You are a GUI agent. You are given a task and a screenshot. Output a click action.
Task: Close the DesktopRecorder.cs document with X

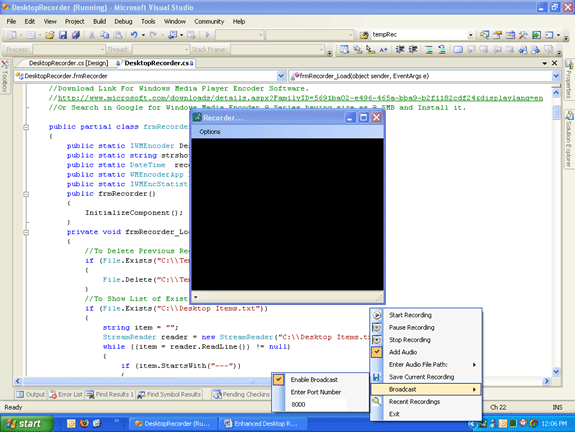pyautogui.click(x=555, y=63)
